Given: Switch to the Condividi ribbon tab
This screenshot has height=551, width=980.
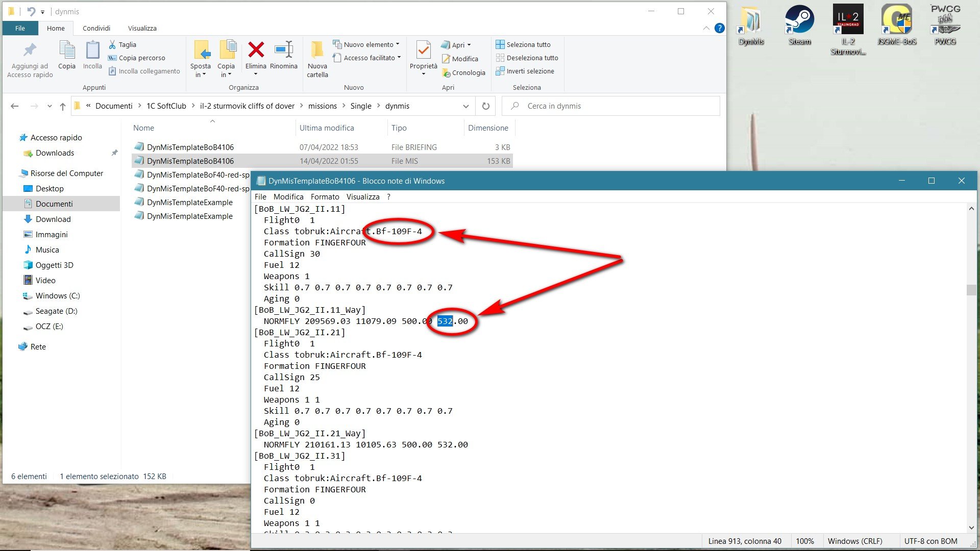Looking at the screenshot, I should (96, 28).
